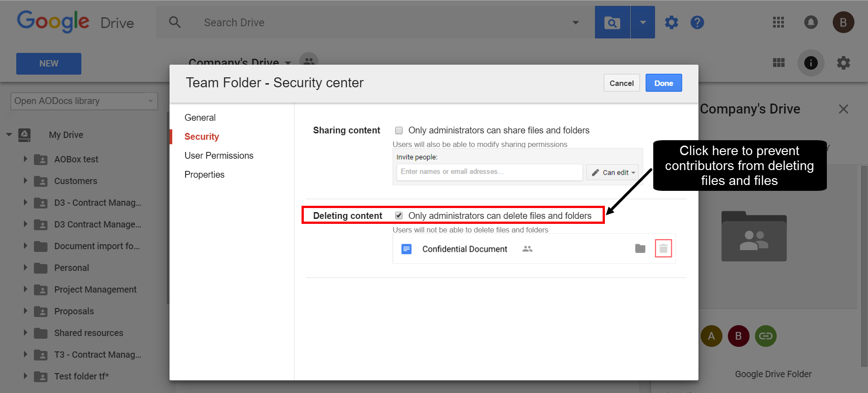Select Document import fo... folder
The height and width of the screenshot is (393, 868).
(x=97, y=246)
